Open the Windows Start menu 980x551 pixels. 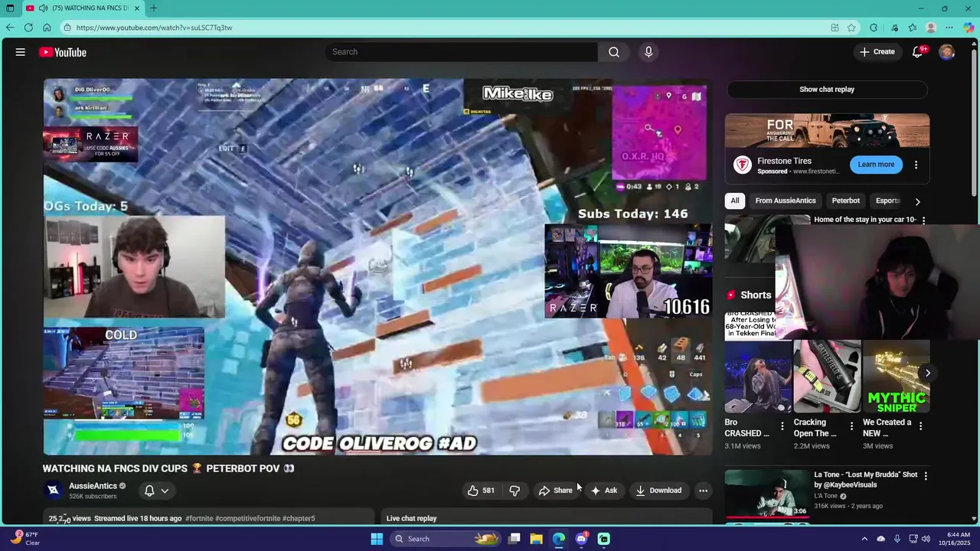(x=377, y=539)
